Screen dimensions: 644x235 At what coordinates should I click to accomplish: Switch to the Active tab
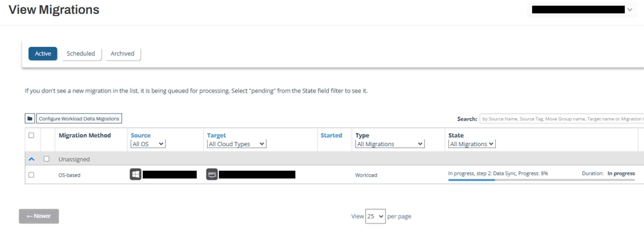pyautogui.click(x=43, y=54)
